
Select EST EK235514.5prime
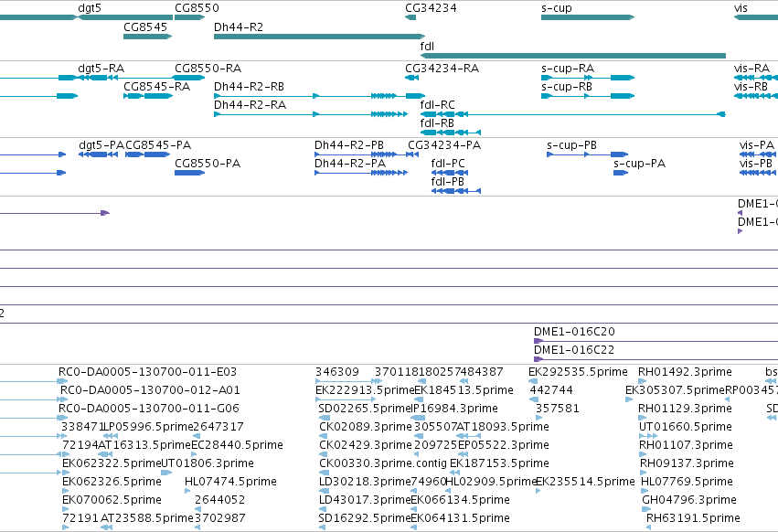click(x=585, y=482)
